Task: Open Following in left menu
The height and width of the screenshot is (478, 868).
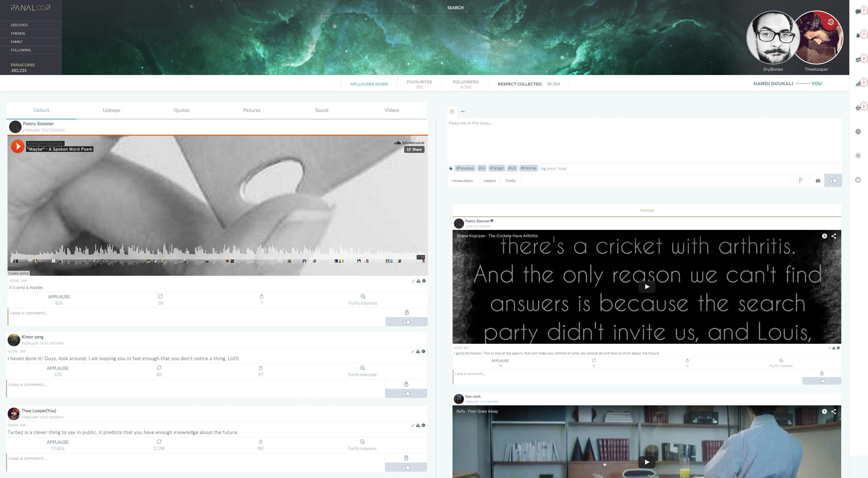Action: pos(21,50)
